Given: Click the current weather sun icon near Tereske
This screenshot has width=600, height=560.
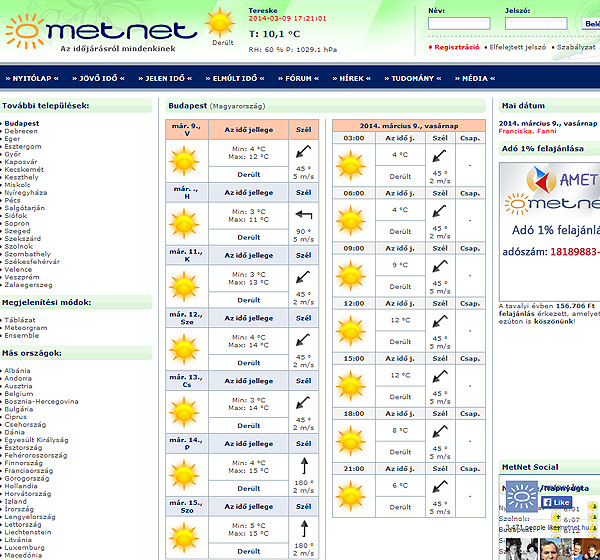Looking at the screenshot, I should click(x=220, y=23).
